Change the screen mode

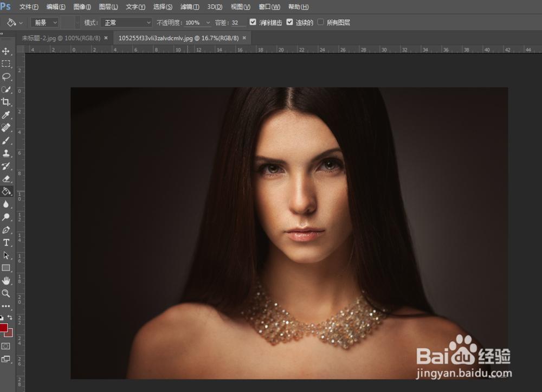click(6, 359)
